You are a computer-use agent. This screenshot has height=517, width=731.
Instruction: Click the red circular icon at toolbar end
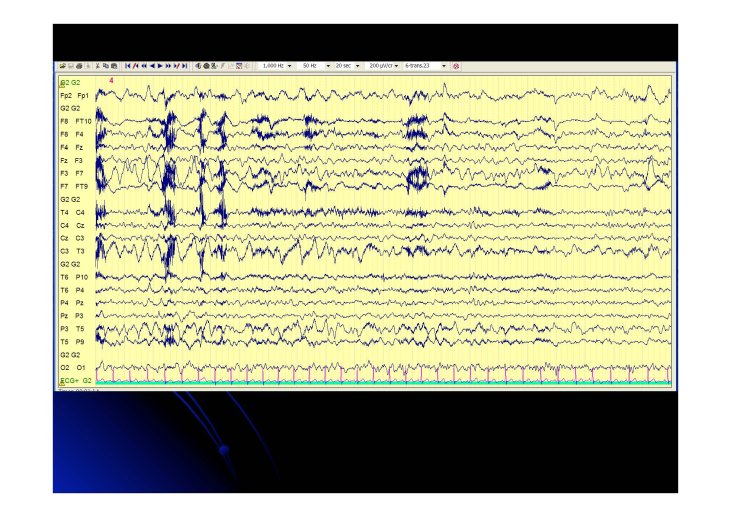click(x=456, y=66)
